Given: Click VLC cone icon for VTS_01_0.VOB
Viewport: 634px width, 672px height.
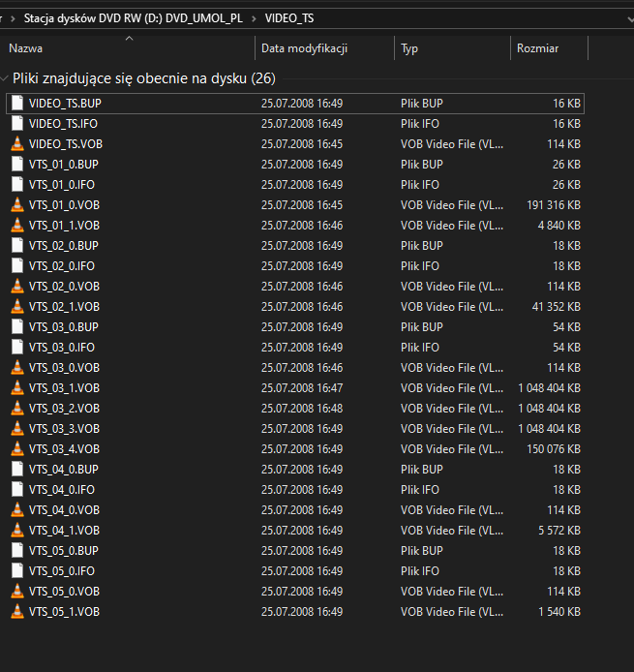Looking at the screenshot, I should click(x=17, y=205).
